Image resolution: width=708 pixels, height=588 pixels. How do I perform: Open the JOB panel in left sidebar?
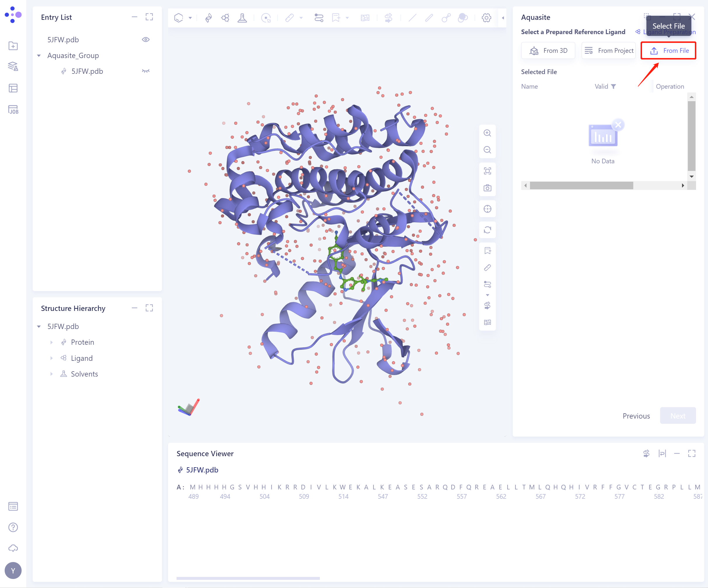13,109
